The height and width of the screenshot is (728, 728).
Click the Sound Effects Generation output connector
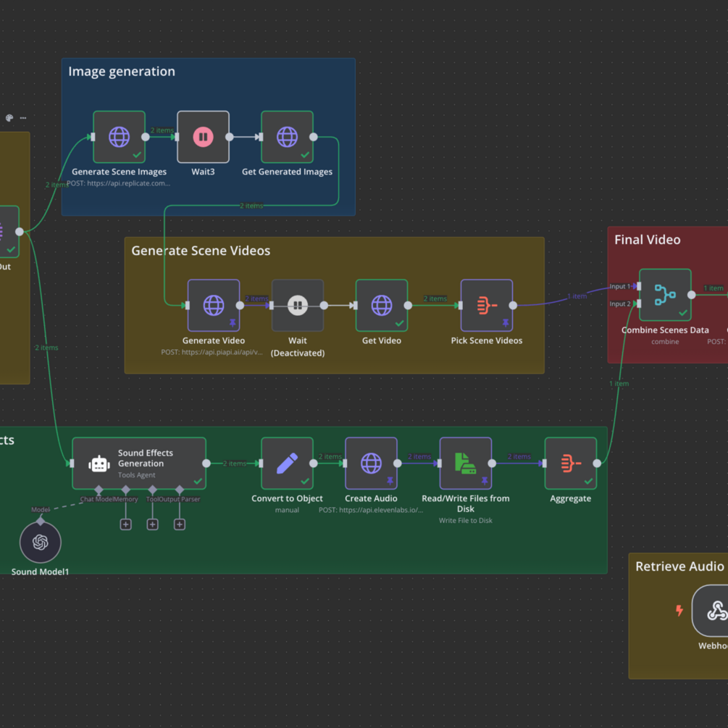click(206, 463)
